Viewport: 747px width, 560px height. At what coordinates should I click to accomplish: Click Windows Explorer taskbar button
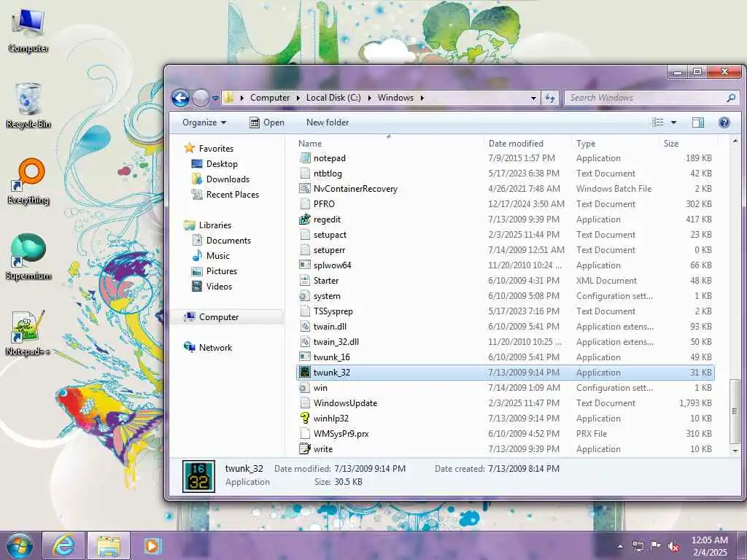tap(109, 545)
